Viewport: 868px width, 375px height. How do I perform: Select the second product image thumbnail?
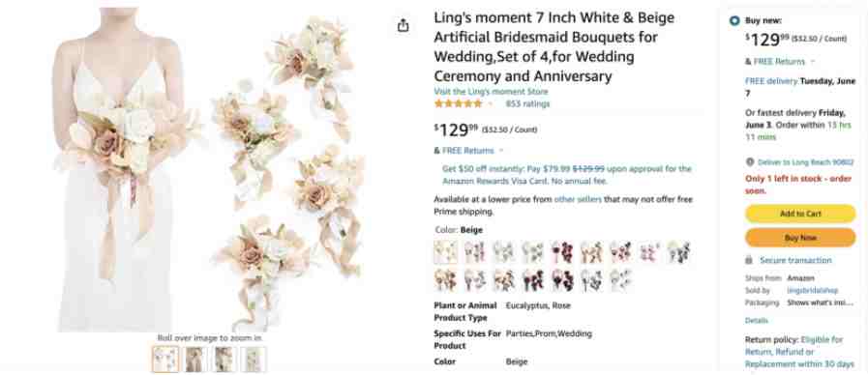195,359
